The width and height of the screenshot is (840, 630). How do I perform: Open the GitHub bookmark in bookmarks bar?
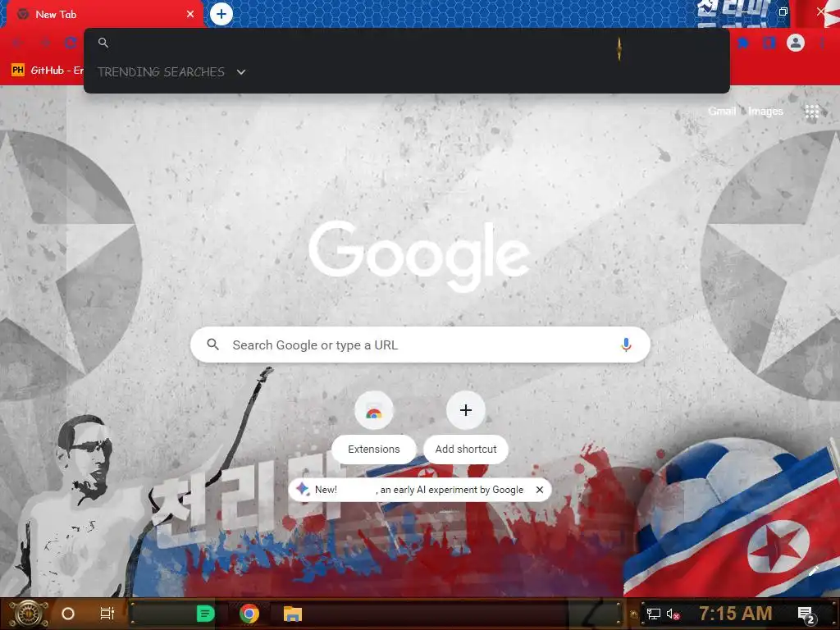tap(47, 71)
